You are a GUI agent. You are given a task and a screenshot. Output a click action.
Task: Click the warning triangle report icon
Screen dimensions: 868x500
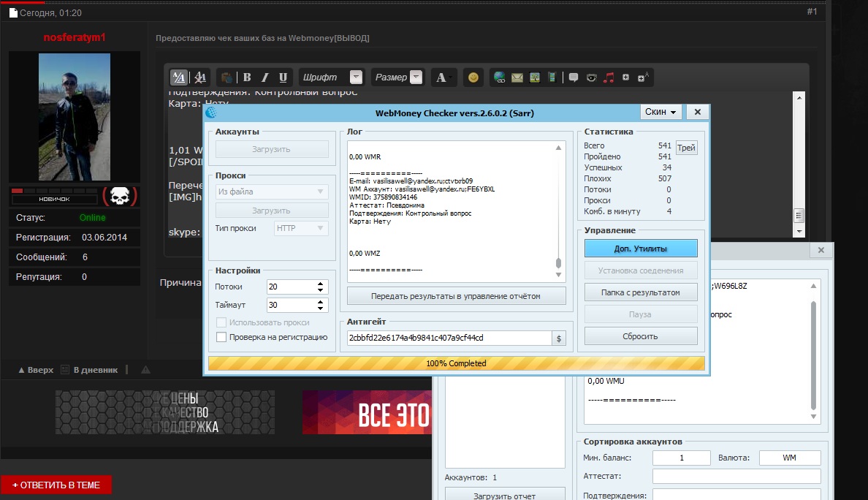[145, 370]
